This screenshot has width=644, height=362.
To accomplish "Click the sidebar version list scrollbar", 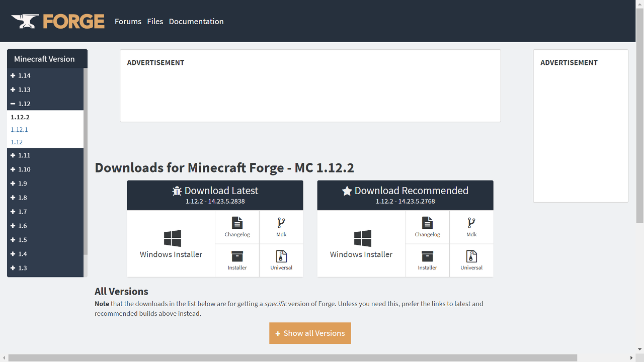I will point(86,161).
